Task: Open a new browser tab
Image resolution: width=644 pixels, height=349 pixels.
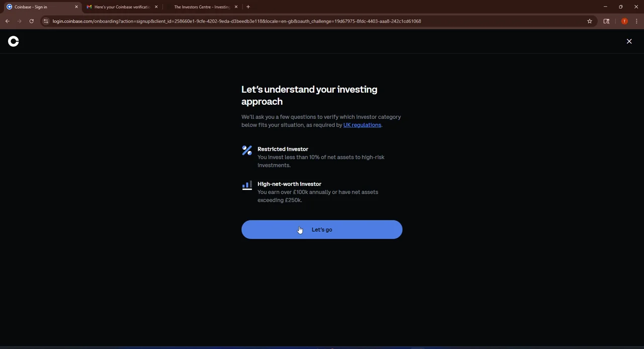Action: coord(248,7)
